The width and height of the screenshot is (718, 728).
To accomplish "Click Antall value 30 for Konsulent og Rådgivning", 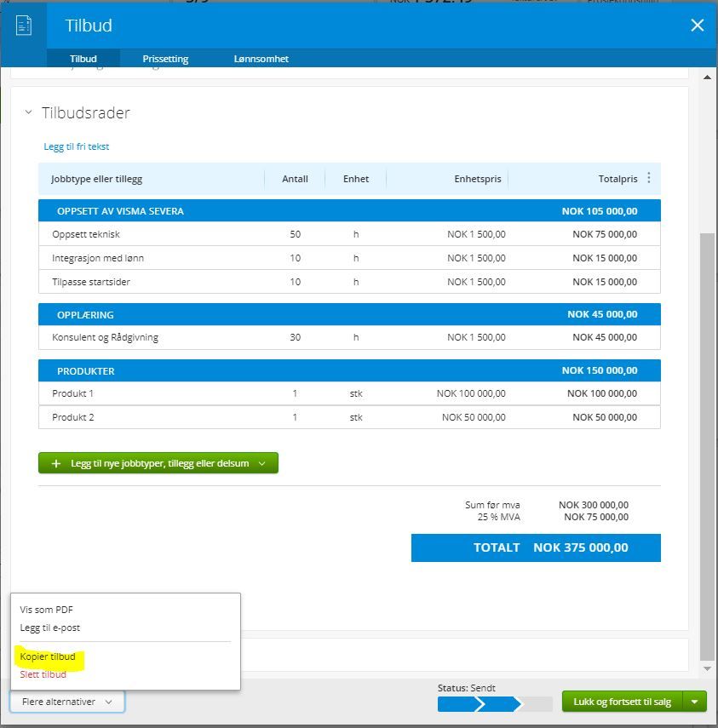I will click(x=296, y=337).
